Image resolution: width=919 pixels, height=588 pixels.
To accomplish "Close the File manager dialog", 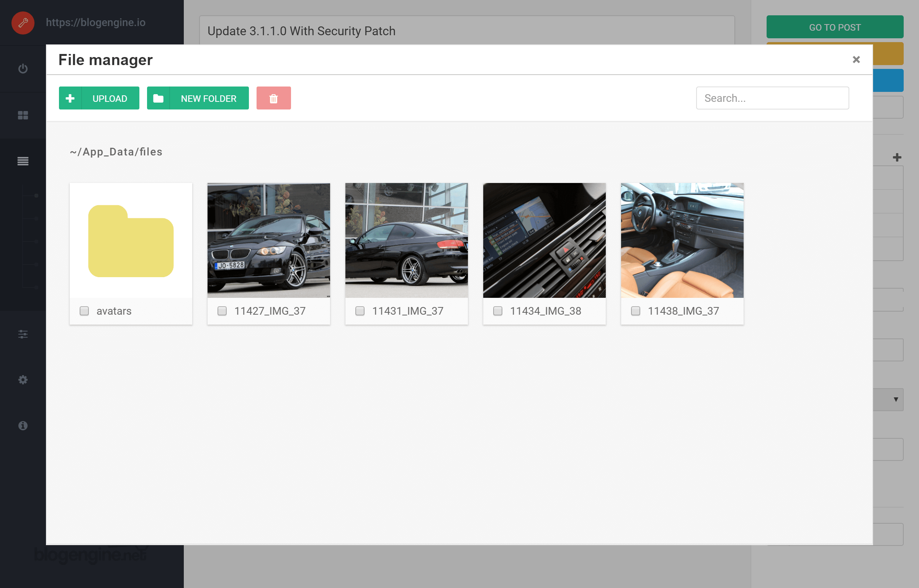I will pos(856,60).
